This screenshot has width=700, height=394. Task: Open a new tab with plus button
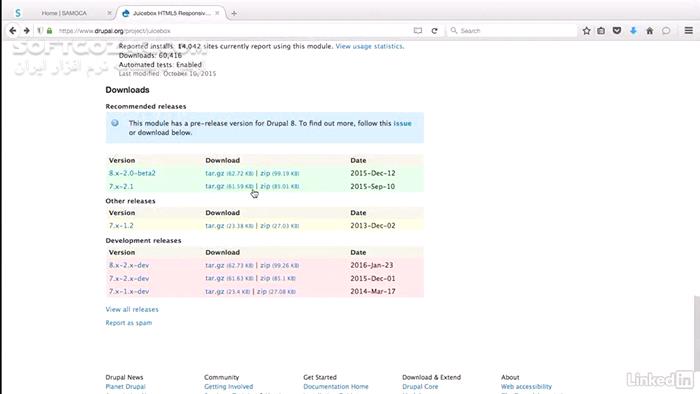(x=234, y=13)
